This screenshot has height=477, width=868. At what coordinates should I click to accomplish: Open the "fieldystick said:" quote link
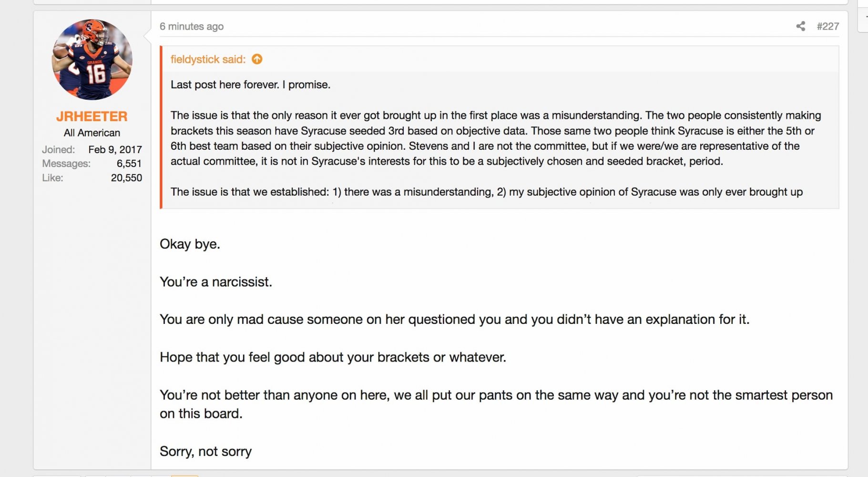(208, 59)
